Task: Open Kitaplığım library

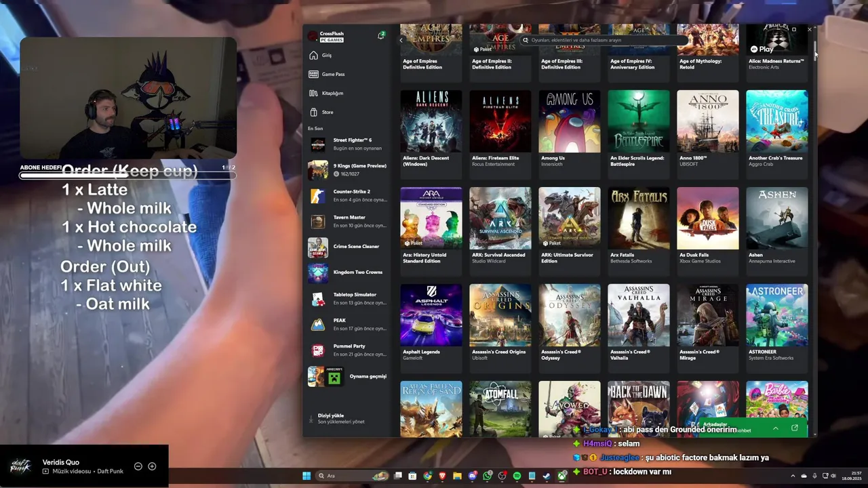Action: click(x=348, y=93)
